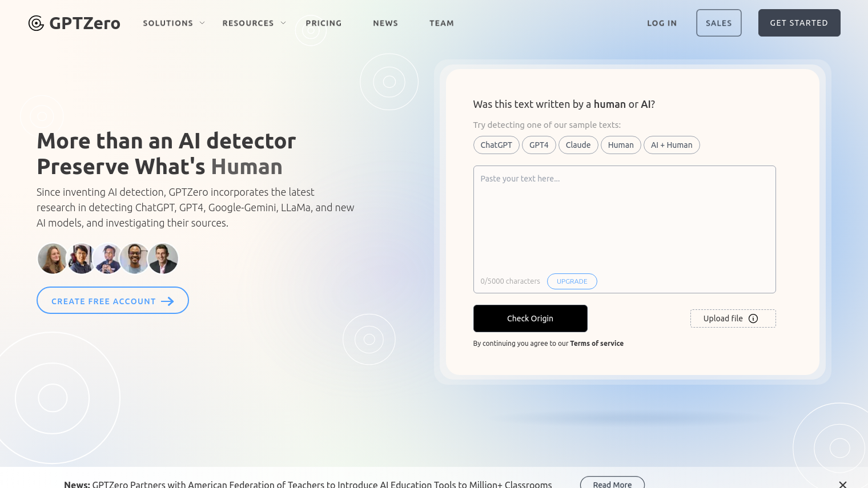Click the Log In link
The image size is (868, 488).
tap(662, 23)
